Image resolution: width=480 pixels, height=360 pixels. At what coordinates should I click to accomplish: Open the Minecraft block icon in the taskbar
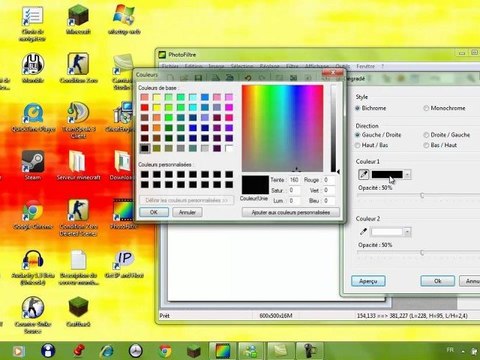[x=193, y=351]
